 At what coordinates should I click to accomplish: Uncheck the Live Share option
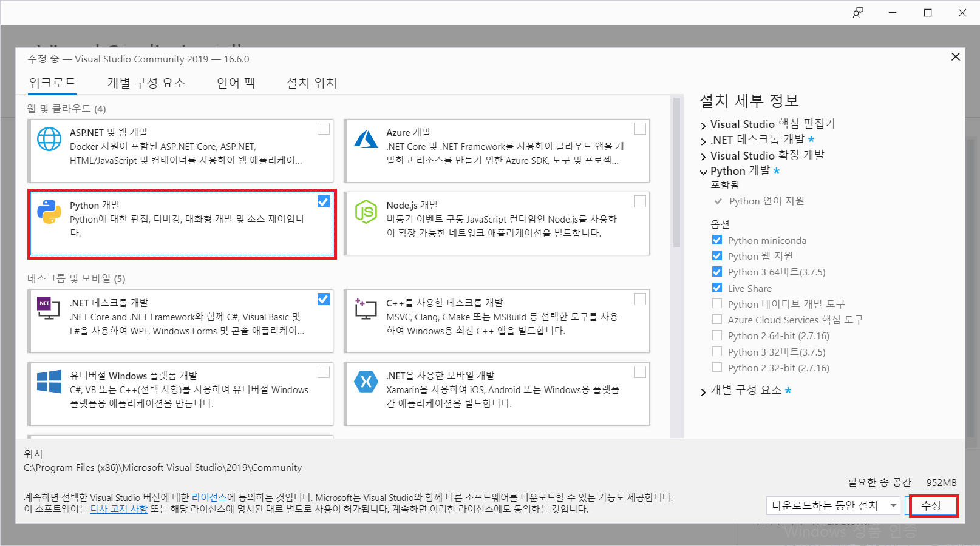pyautogui.click(x=717, y=288)
